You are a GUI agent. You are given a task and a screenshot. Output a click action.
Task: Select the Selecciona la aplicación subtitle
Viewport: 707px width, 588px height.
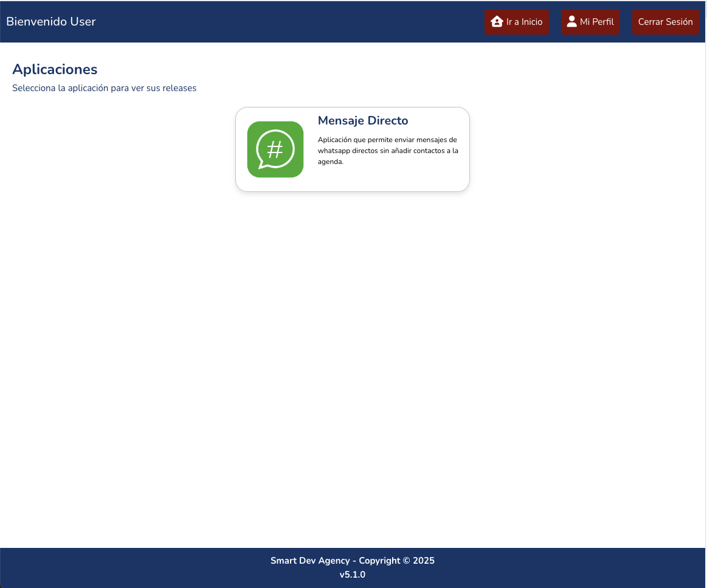(x=104, y=88)
